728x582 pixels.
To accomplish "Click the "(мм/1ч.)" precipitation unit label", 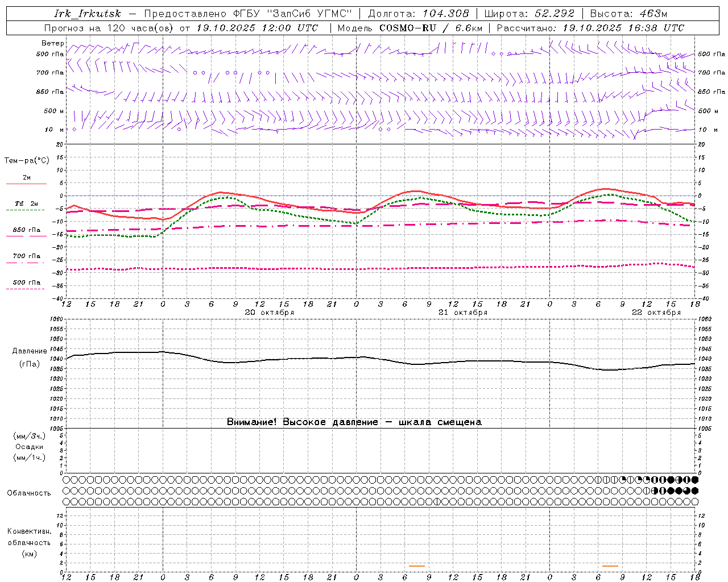I will pyautogui.click(x=29, y=458).
